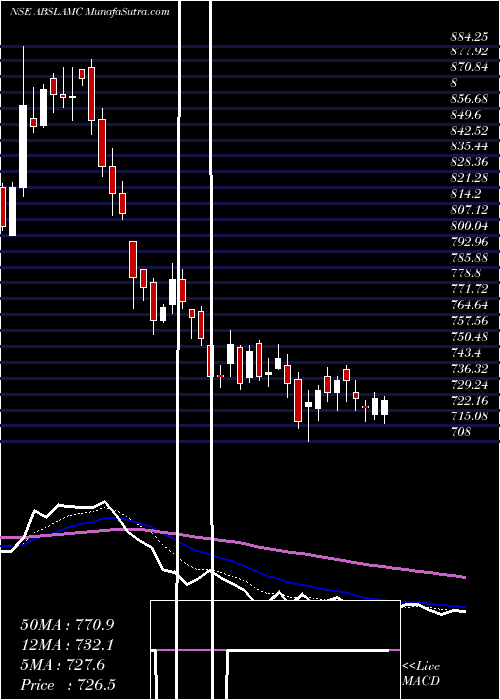Click the 771.72 price level label

coord(469,288)
